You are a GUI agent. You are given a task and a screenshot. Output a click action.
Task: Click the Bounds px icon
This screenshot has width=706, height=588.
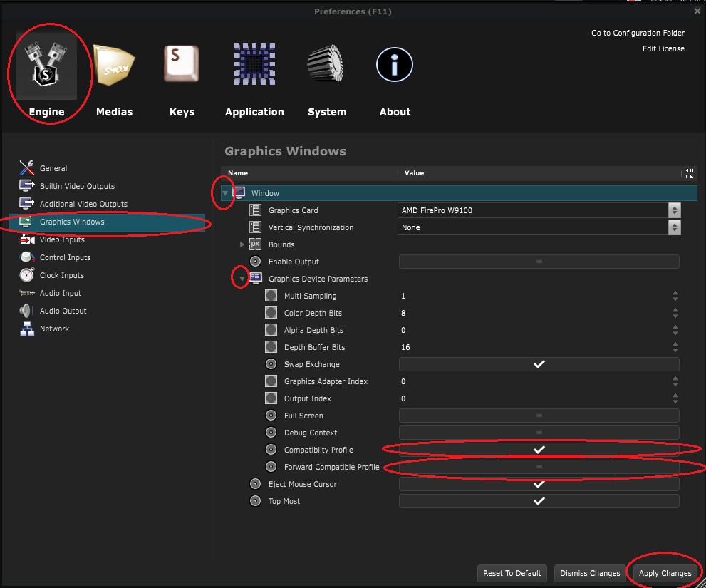(255, 244)
